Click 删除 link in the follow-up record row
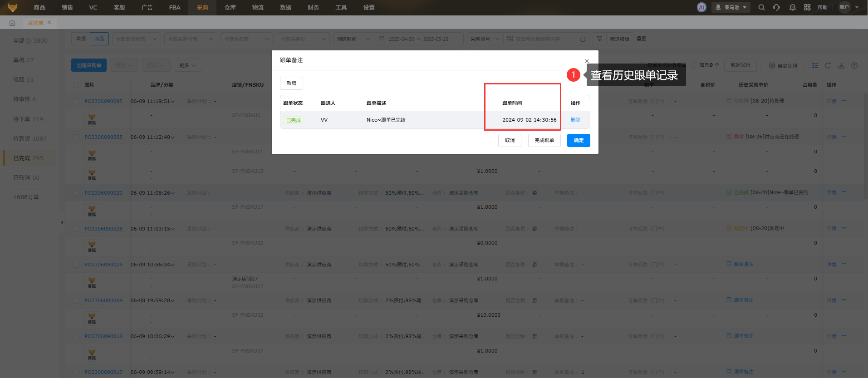Screen dimensions: 868x378 click(575, 120)
